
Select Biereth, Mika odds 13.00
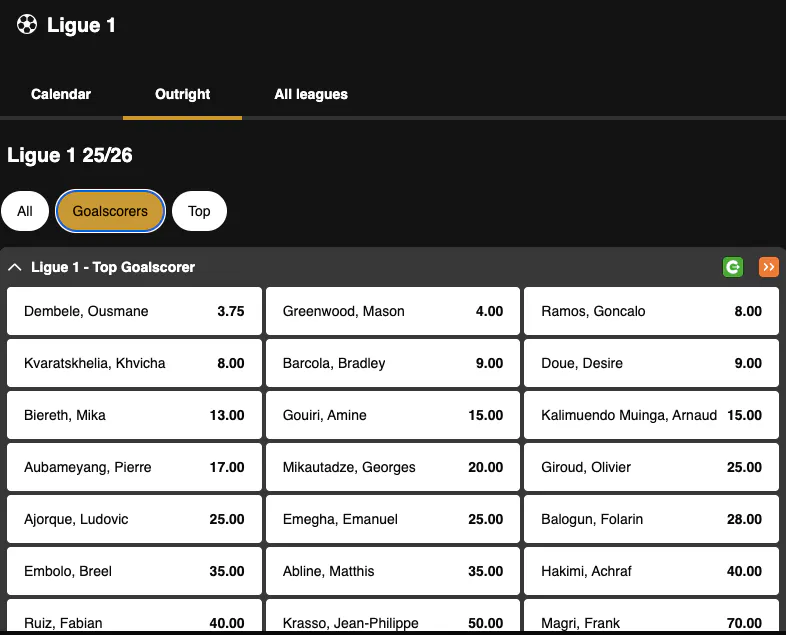(x=134, y=415)
